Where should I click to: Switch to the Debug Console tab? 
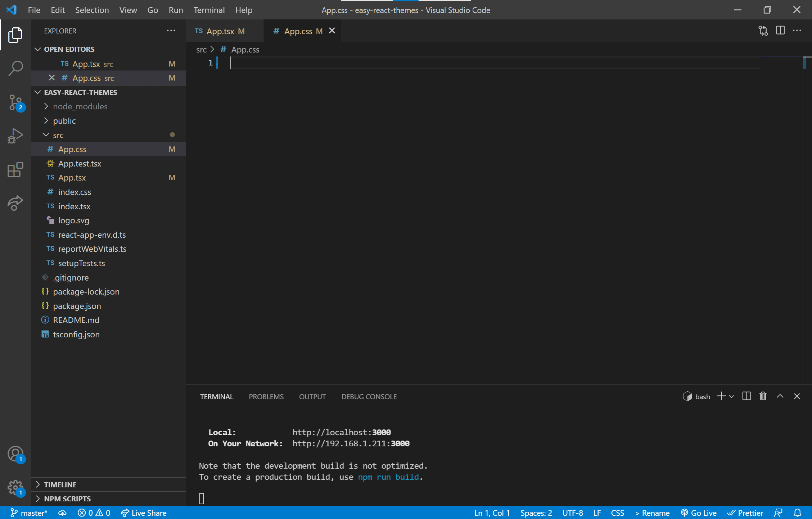pos(369,397)
